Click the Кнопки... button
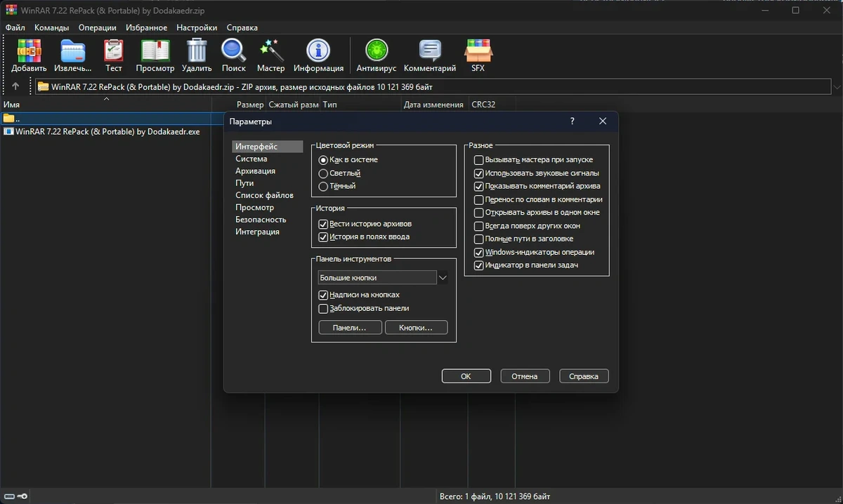The width and height of the screenshot is (843, 504). pyautogui.click(x=416, y=328)
